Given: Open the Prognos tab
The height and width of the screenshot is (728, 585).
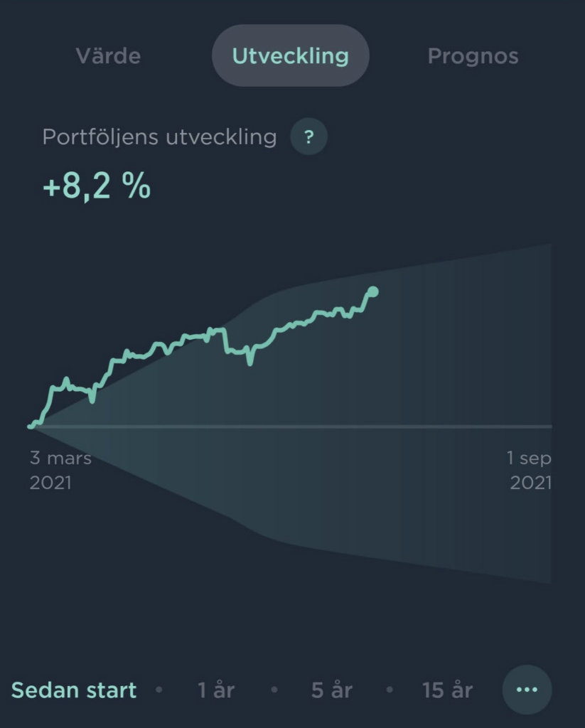Looking at the screenshot, I should point(473,55).
